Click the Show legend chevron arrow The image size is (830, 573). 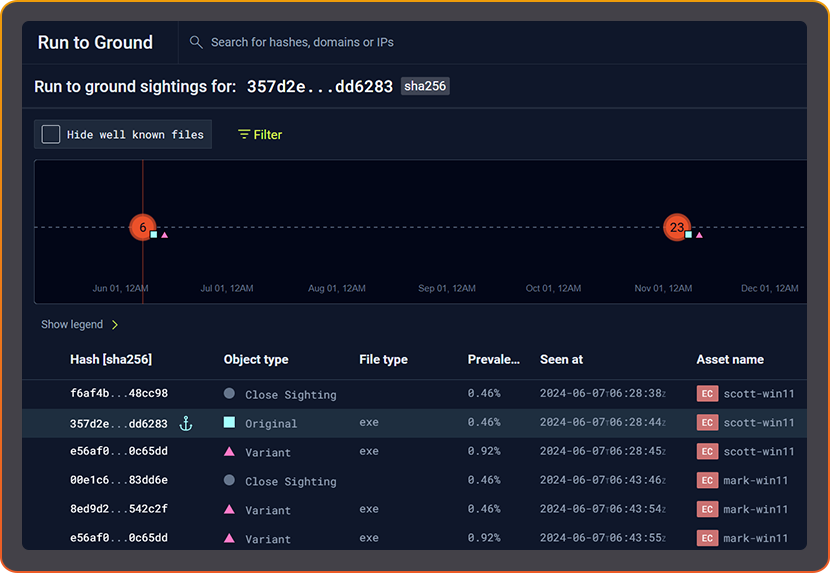coord(115,325)
